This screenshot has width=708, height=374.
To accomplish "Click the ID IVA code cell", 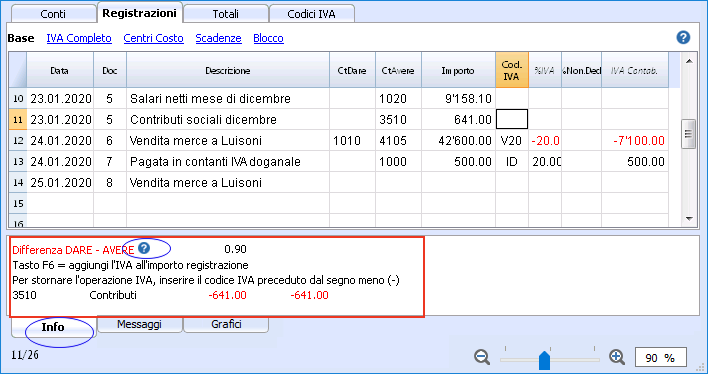I will coord(512,161).
